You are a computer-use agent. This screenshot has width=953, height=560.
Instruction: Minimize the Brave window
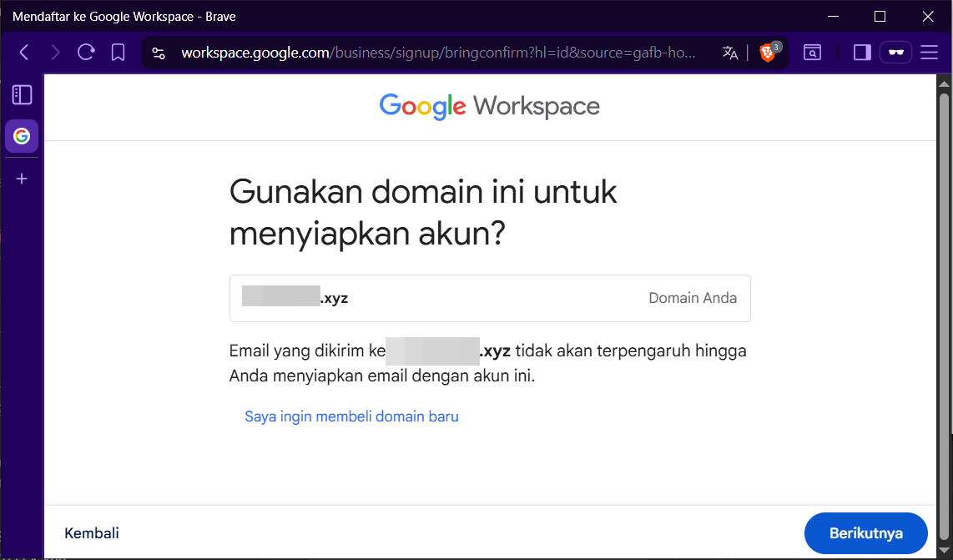tap(834, 17)
